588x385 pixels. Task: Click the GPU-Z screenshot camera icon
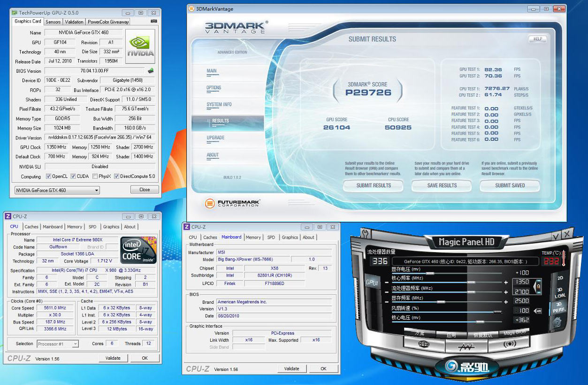(154, 21)
